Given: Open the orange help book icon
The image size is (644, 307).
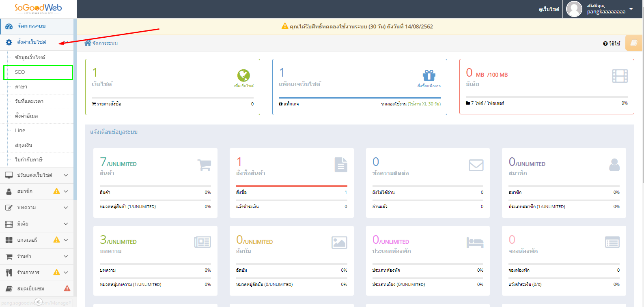Looking at the screenshot, I should 634,43.
